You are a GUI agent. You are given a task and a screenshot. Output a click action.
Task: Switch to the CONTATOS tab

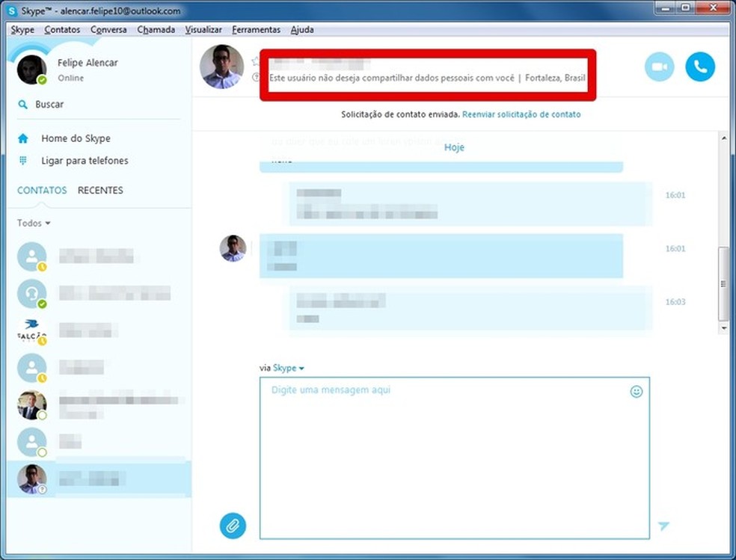(42, 190)
